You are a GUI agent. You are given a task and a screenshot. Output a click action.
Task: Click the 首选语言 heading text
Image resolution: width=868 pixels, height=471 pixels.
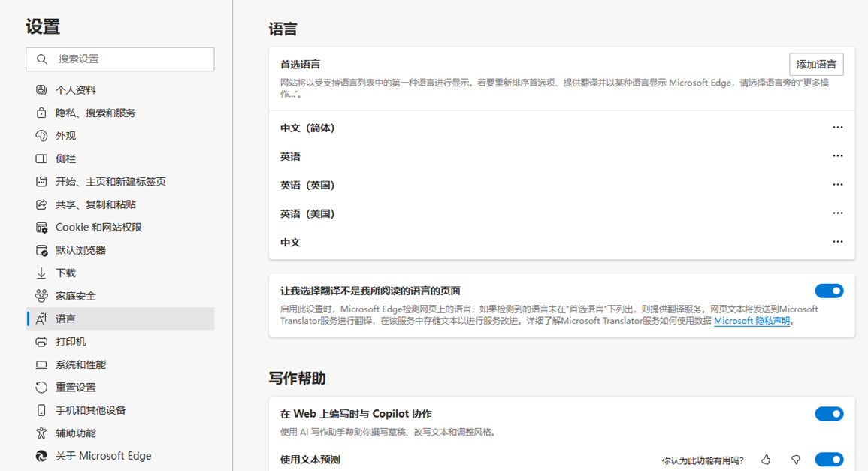[300, 64]
